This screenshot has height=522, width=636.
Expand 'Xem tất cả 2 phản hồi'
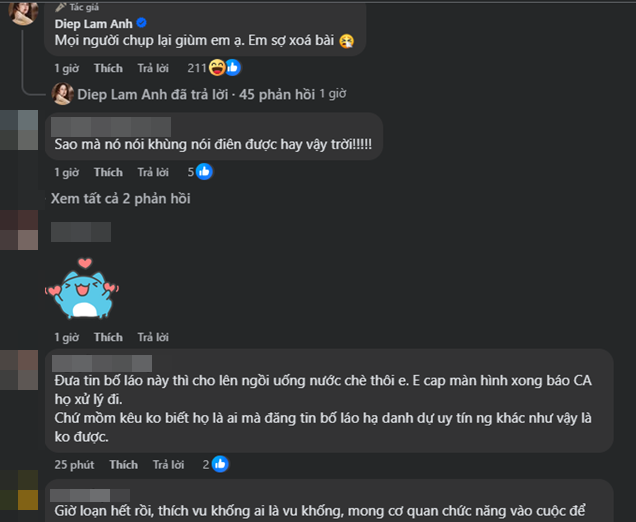120,198
